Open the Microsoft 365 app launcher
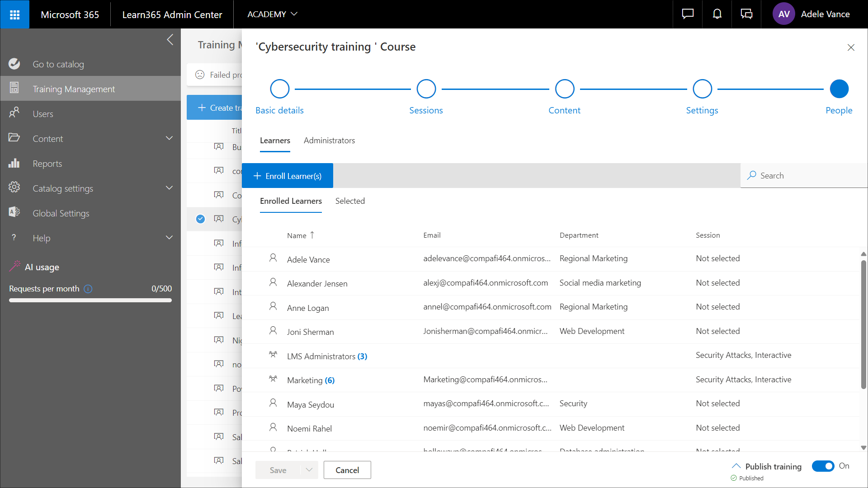This screenshot has height=488, width=868. (x=14, y=14)
